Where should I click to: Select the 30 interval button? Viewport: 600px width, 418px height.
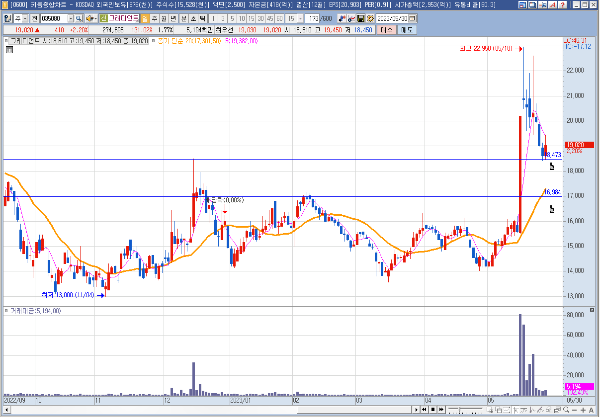tap(261, 19)
